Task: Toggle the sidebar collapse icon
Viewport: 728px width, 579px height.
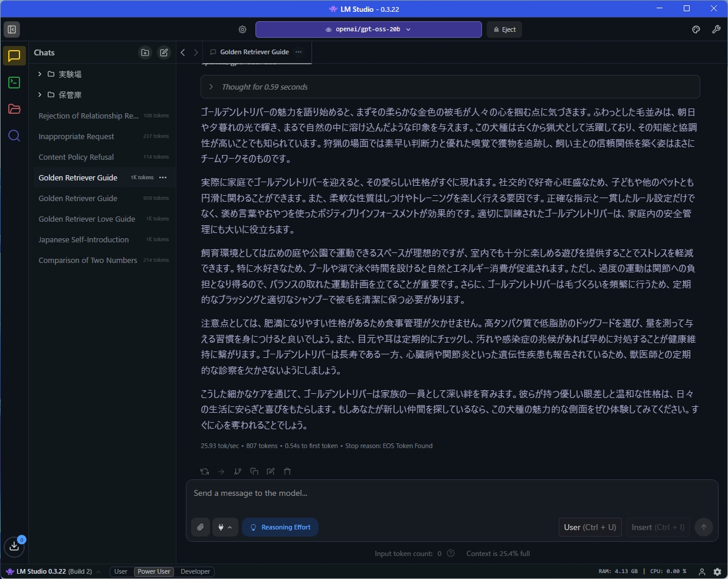Action: coord(12,29)
